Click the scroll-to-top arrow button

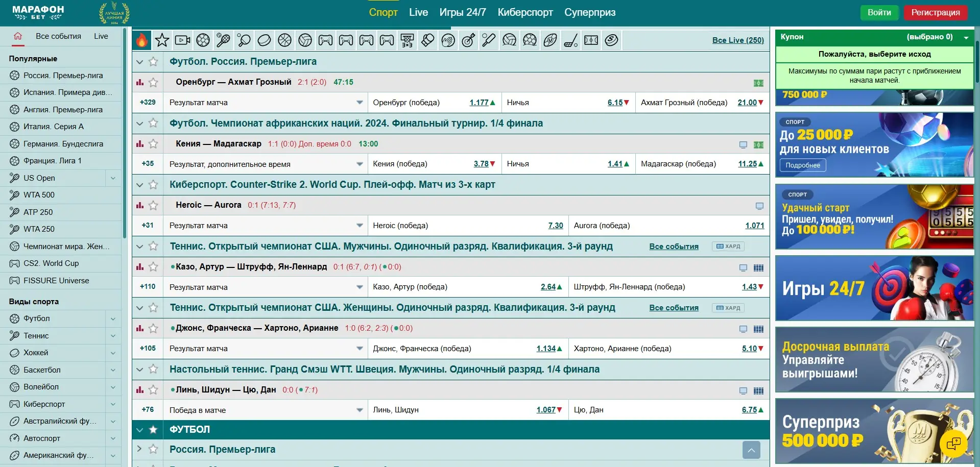coord(751,450)
